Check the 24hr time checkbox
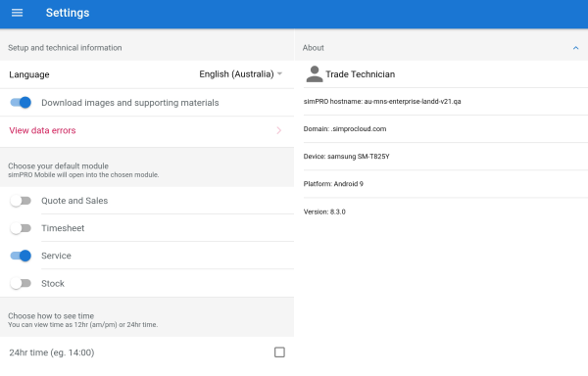The height and width of the screenshot is (376, 588). pyautogui.click(x=279, y=352)
